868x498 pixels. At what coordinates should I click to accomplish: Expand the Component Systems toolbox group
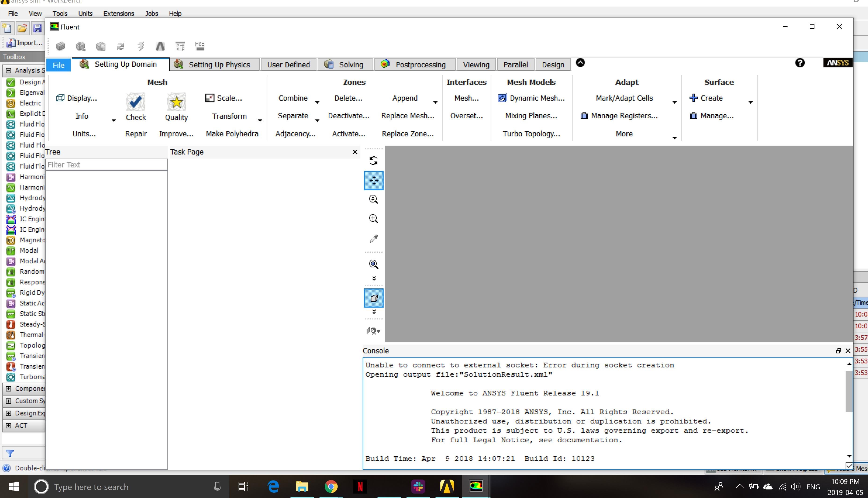point(9,389)
